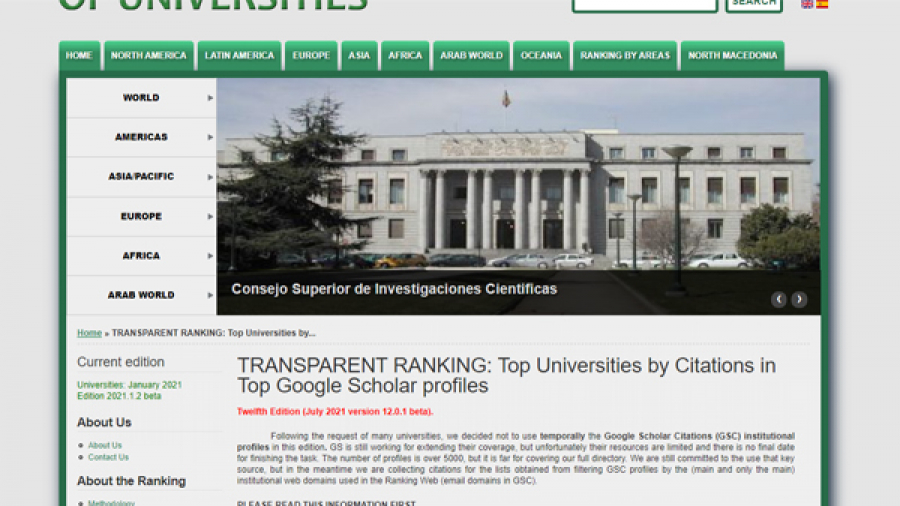Viewport: 900px width, 506px height.
Task: Click the About the Ranking heading
Action: coord(131,481)
